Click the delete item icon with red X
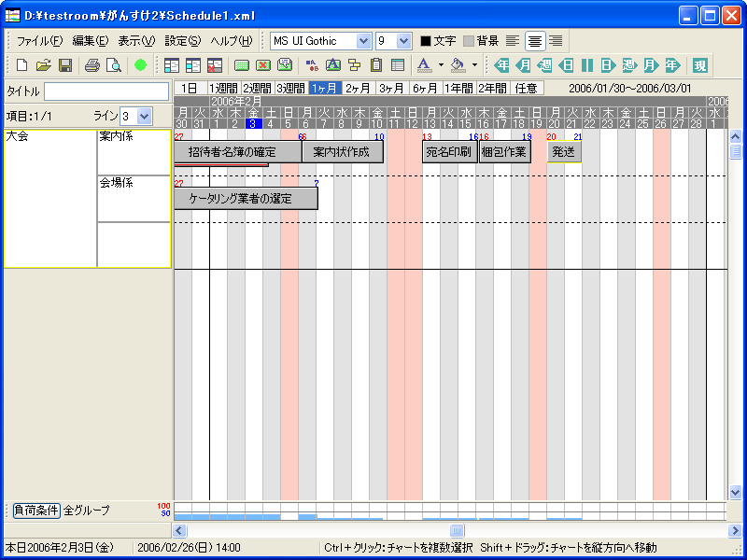Viewport: 747px width, 560px height. [x=215, y=65]
